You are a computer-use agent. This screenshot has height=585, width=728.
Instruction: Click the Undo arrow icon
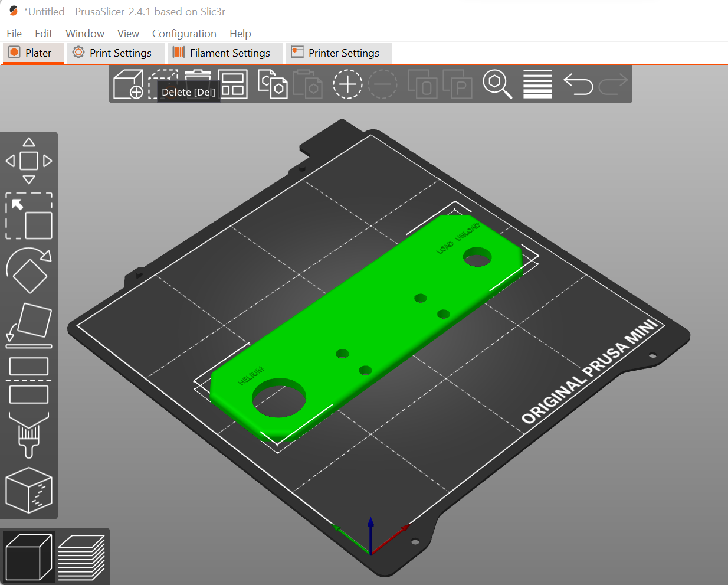(x=578, y=84)
